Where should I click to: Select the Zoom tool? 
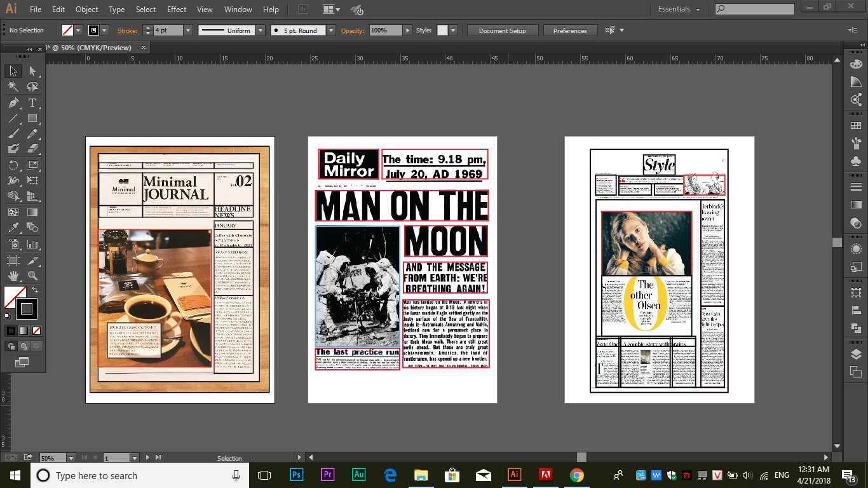[x=32, y=276]
